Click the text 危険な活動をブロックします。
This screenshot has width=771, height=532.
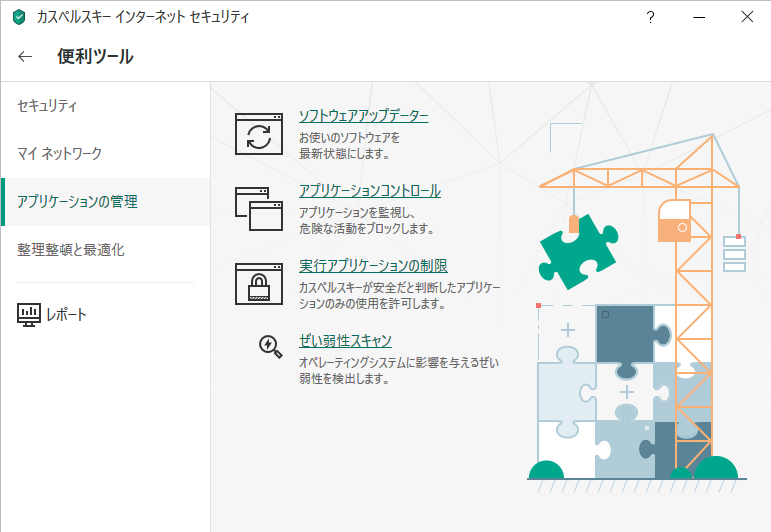click(x=366, y=229)
